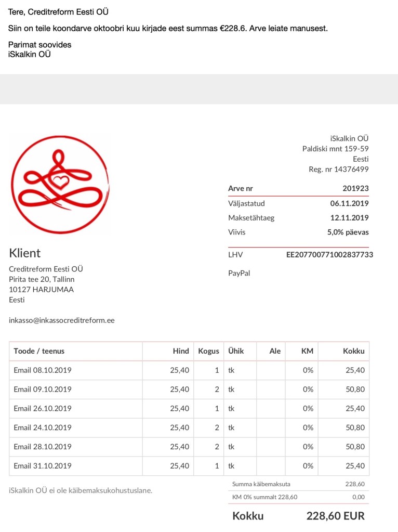Click the Toode / teenus column header

pyautogui.click(x=39, y=351)
